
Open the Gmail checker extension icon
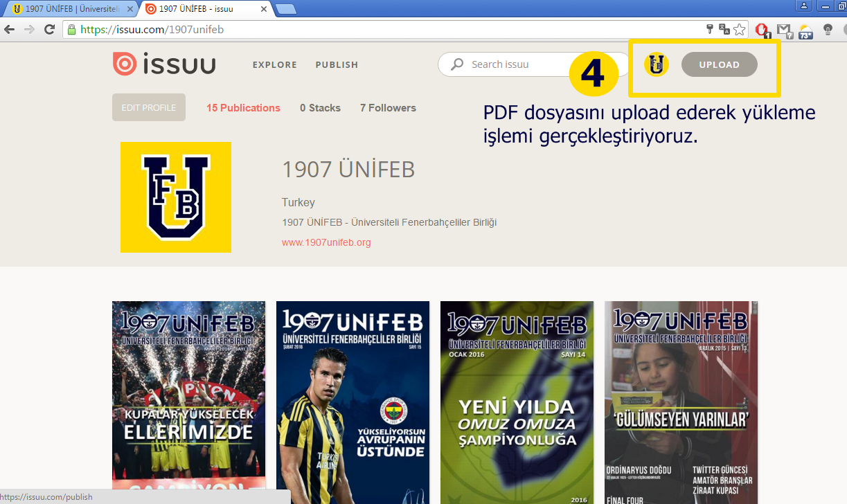point(783,30)
